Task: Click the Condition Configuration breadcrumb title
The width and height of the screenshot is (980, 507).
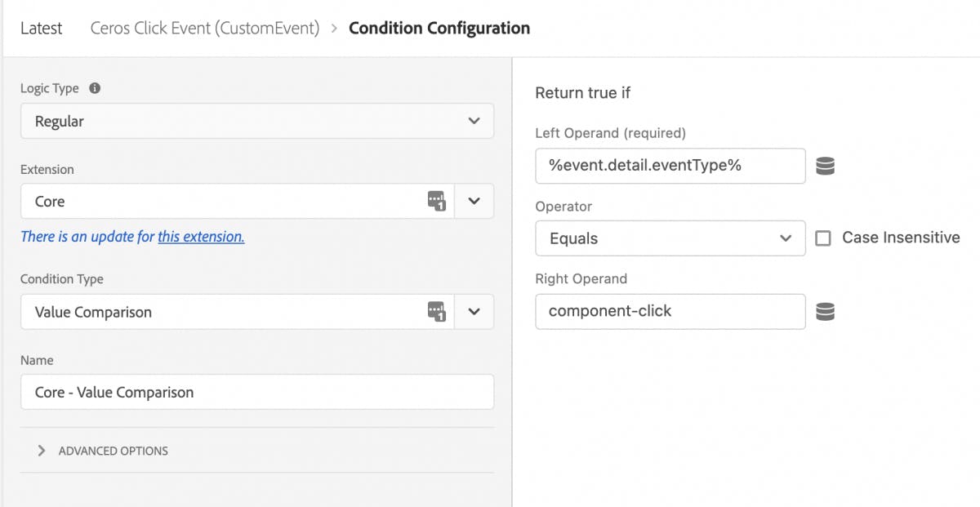Action: [x=439, y=28]
